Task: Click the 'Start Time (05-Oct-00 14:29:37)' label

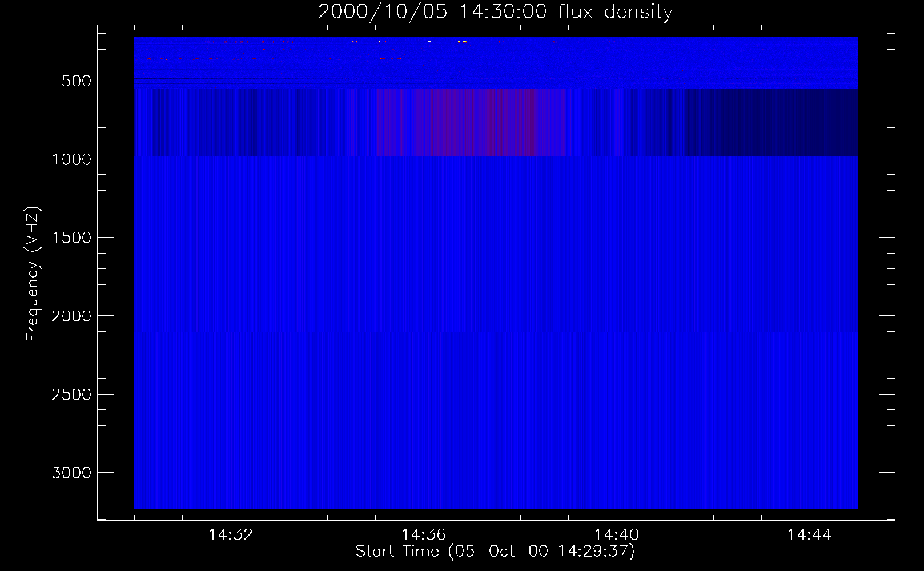Action: (x=495, y=552)
